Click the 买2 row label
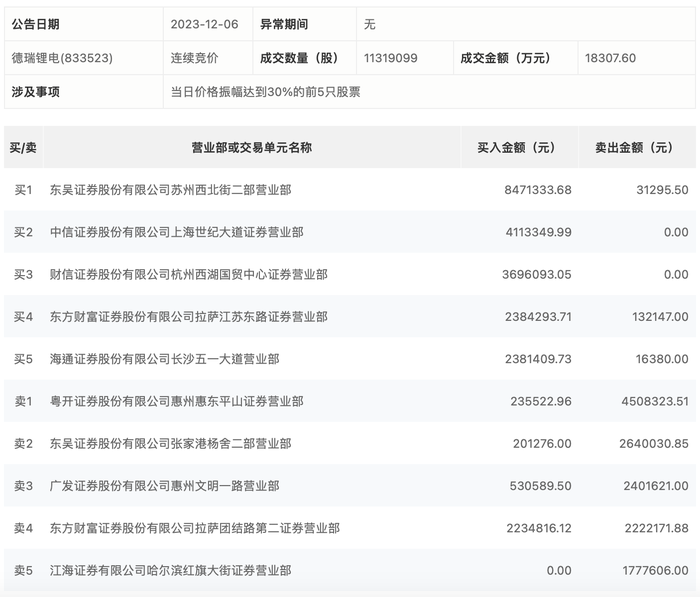700x597 pixels. [x=23, y=232]
